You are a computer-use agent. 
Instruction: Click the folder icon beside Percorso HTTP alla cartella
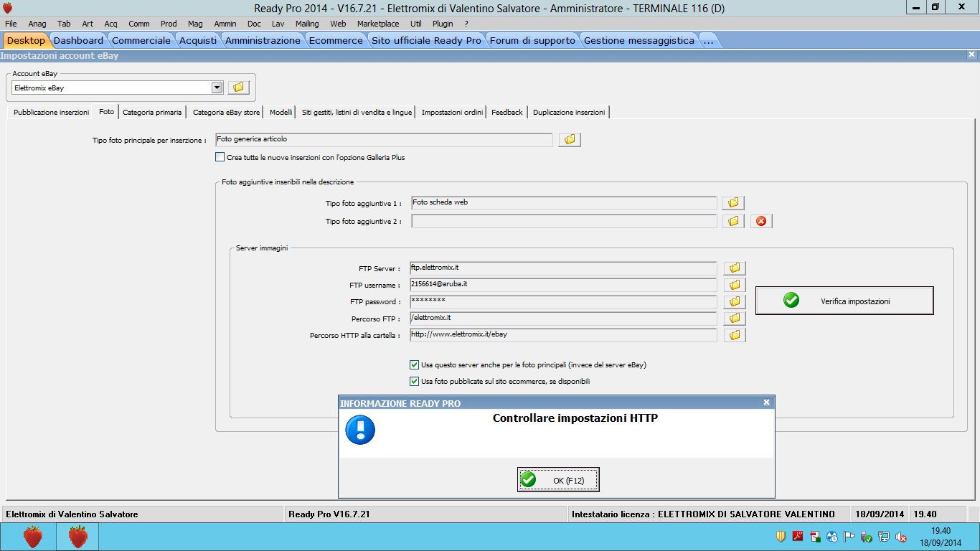tap(735, 335)
